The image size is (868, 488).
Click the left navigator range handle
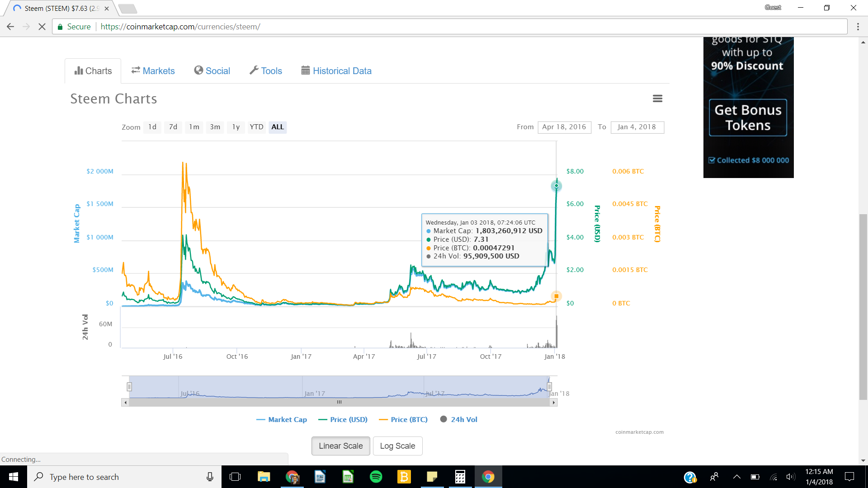129,387
